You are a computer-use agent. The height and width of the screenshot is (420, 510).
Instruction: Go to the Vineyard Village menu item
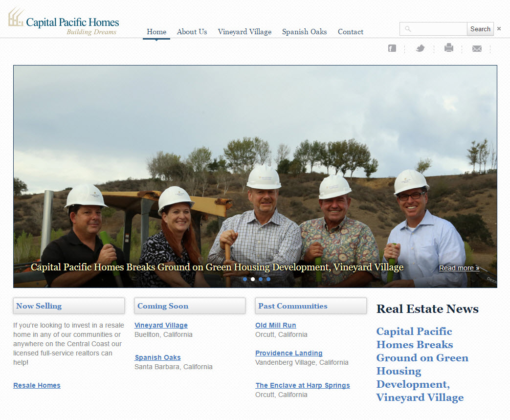(x=244, y=32)
